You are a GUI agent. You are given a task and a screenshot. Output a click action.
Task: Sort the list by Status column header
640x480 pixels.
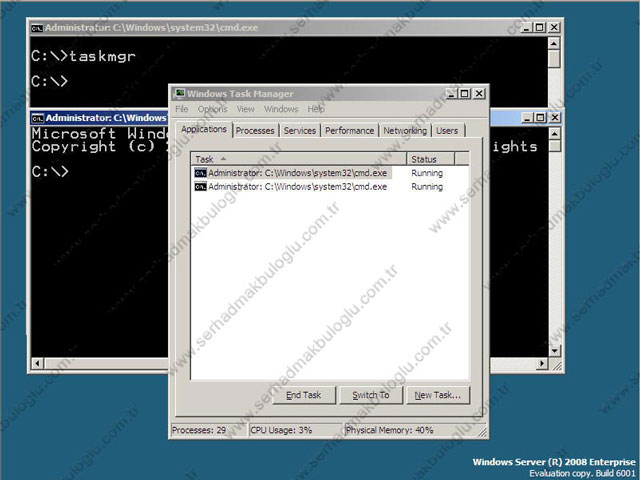coord(431,159)
